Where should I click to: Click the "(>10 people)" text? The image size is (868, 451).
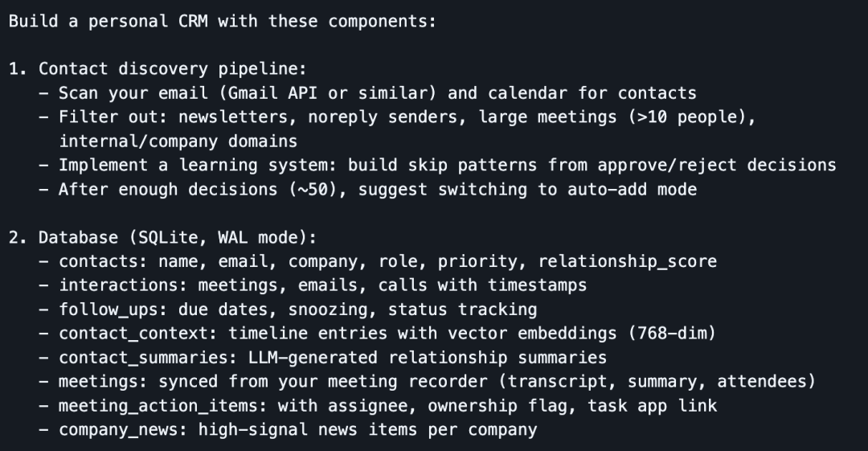pyautogui.click(x=696, y=117)
